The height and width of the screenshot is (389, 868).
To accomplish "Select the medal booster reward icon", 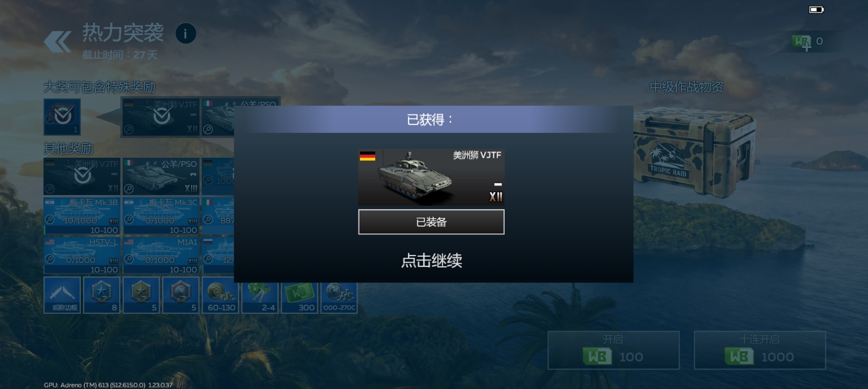I will [181, 295].
